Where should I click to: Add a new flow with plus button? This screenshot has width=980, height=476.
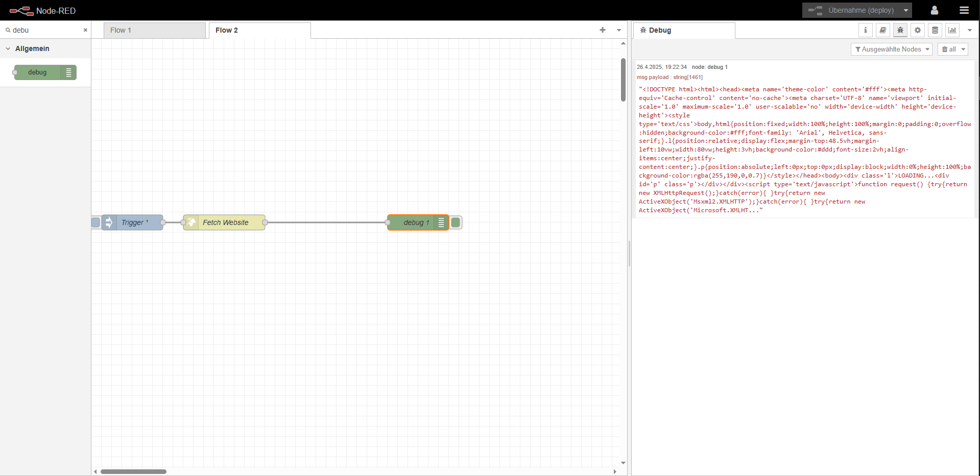[x=603, y=30]
